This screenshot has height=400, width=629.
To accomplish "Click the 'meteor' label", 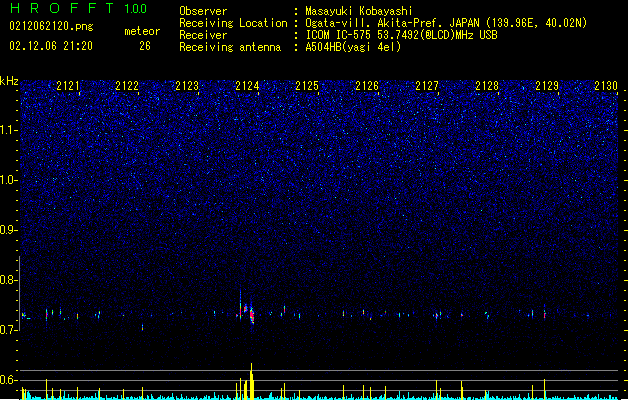I will pos(142,31).
